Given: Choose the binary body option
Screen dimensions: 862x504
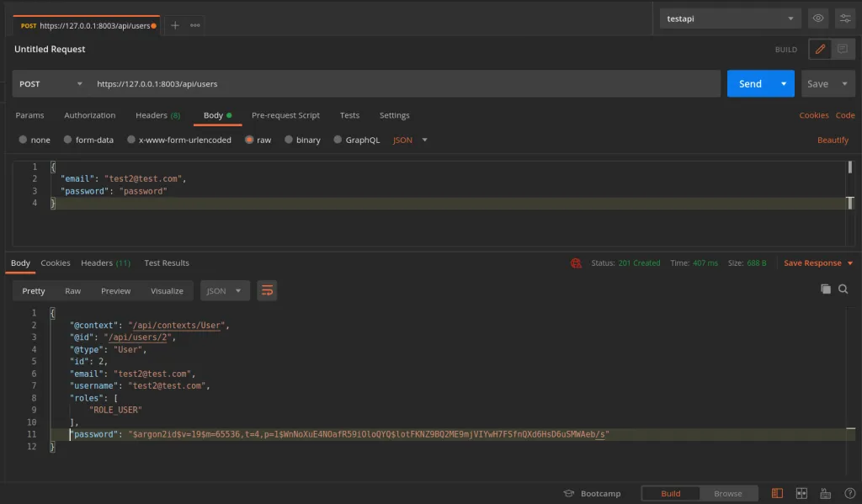Looking at the screenshot, I should coord(289,141).
